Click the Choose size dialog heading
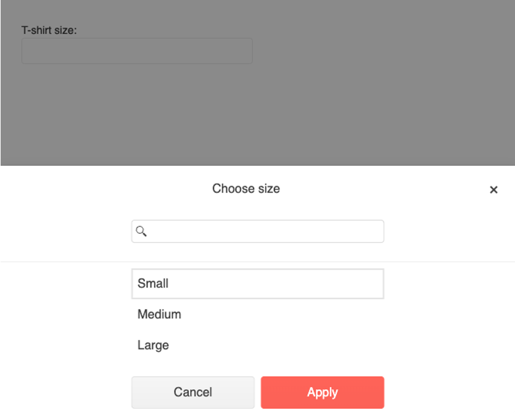The image size is (515, 420). [x=246, y=189]
